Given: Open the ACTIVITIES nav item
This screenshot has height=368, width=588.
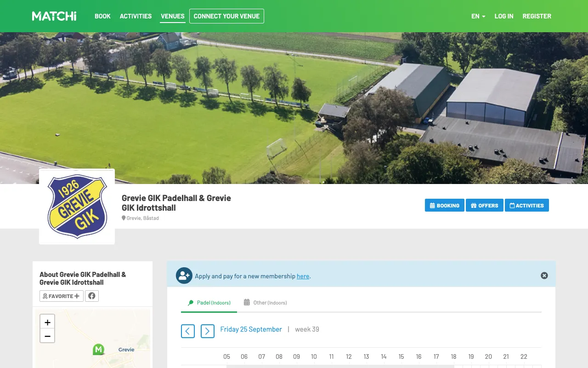Looking at the screenshot, I should [x=136, y=16].
